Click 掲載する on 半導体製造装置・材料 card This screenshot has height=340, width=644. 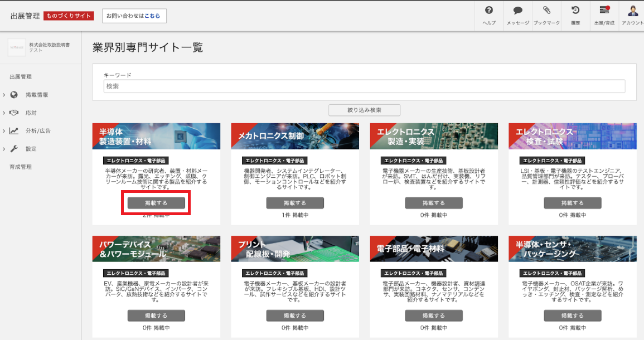157,202
